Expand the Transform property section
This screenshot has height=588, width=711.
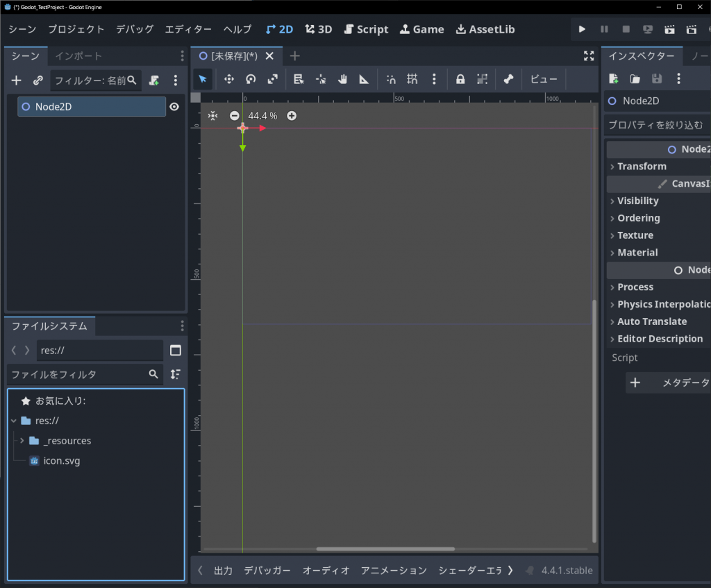(642, 166)
